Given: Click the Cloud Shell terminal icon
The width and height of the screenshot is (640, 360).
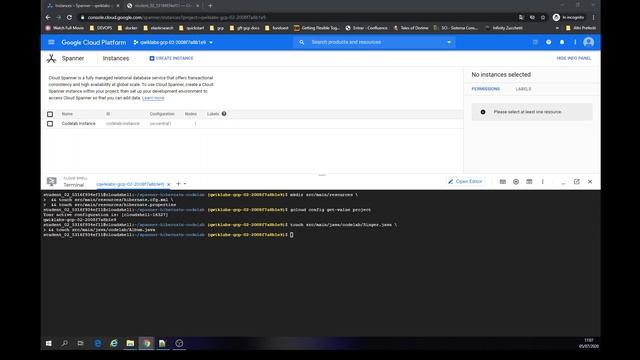Looking at the screenshot, I should [51, 181].
